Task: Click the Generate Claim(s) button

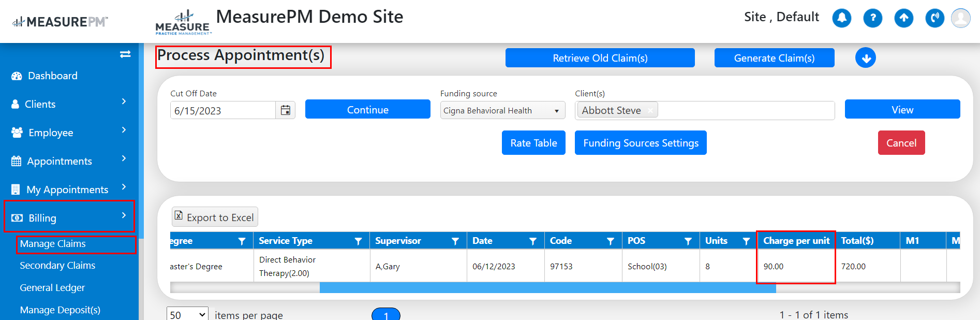Action: coord(774,58)
